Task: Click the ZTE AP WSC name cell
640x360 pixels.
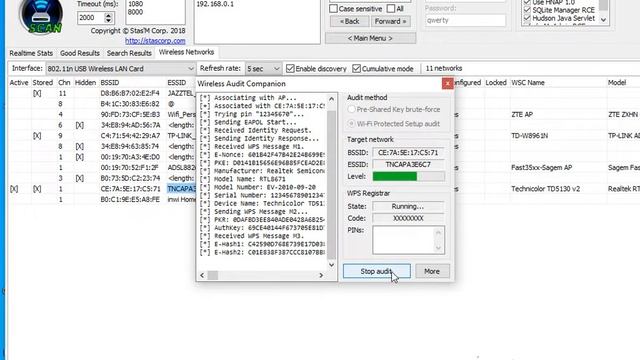Action: pyautogui.click(x=522, y=114)
